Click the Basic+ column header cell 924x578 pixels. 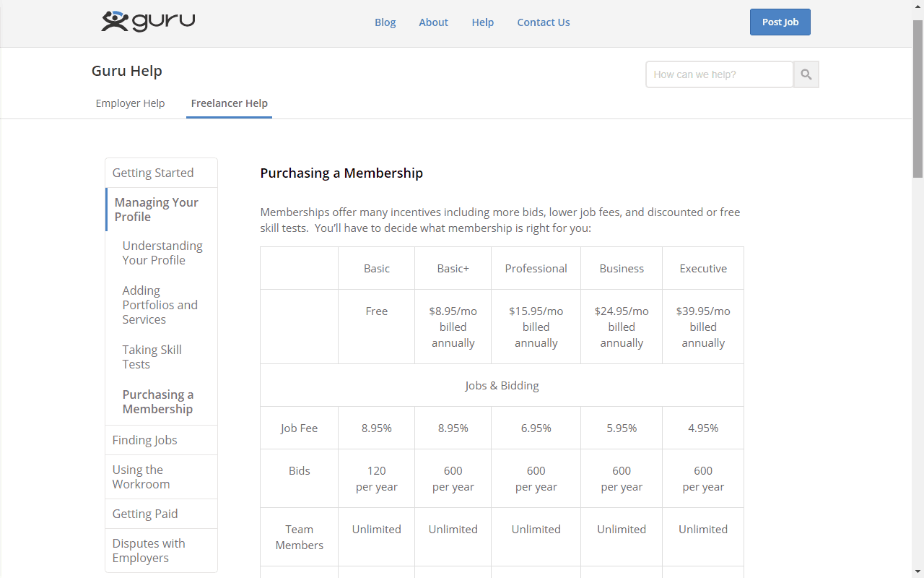453,268
